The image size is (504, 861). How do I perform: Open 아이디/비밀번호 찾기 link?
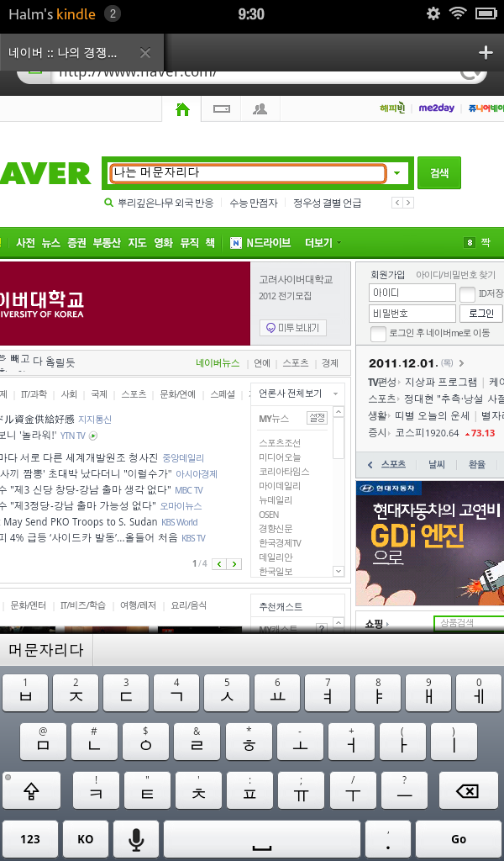(456, 274)
